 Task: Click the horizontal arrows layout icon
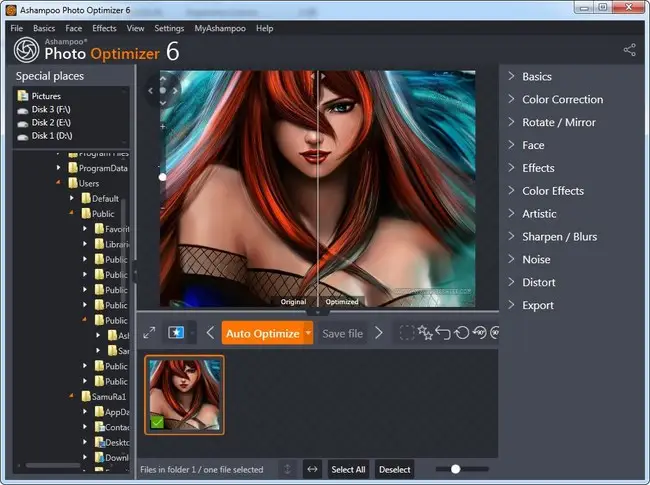[312, 469]
